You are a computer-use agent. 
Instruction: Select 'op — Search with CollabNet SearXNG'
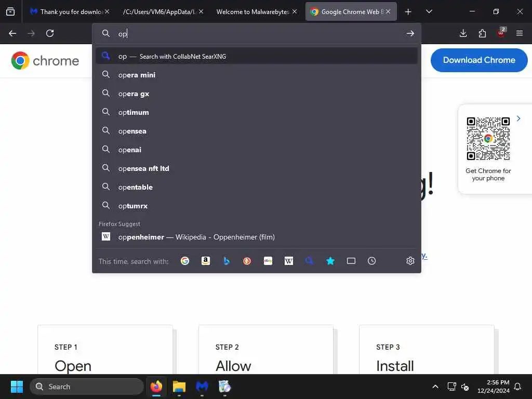pos(257,56)
